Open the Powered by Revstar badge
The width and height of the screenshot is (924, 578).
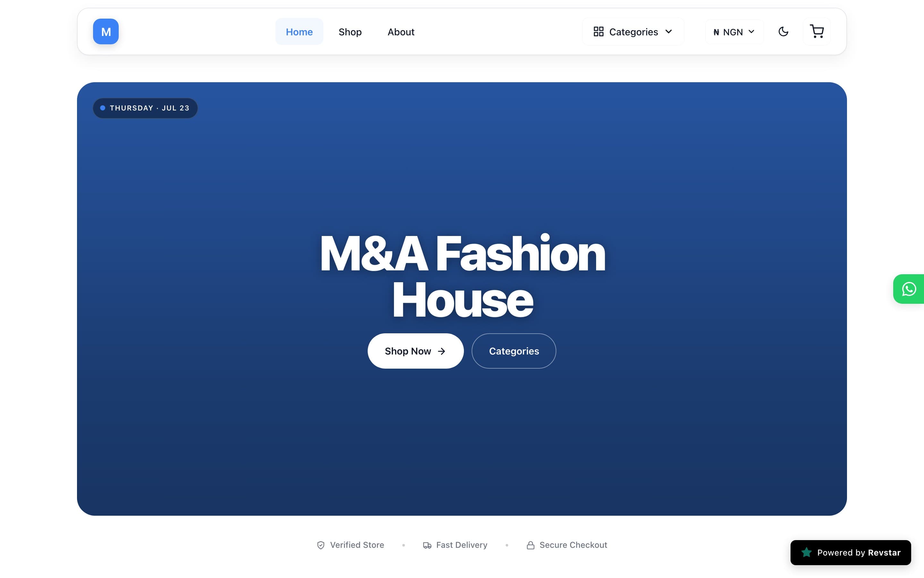click(850, 552)
